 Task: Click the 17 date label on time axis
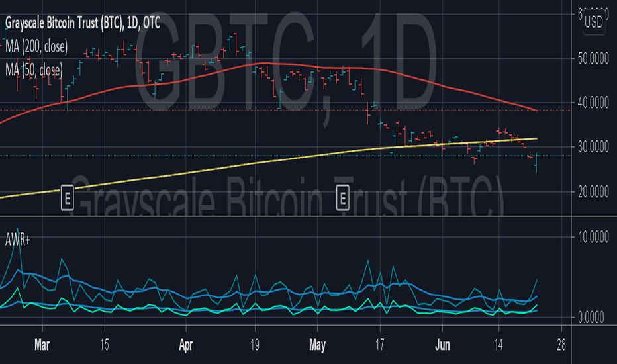tap(379, 345)
